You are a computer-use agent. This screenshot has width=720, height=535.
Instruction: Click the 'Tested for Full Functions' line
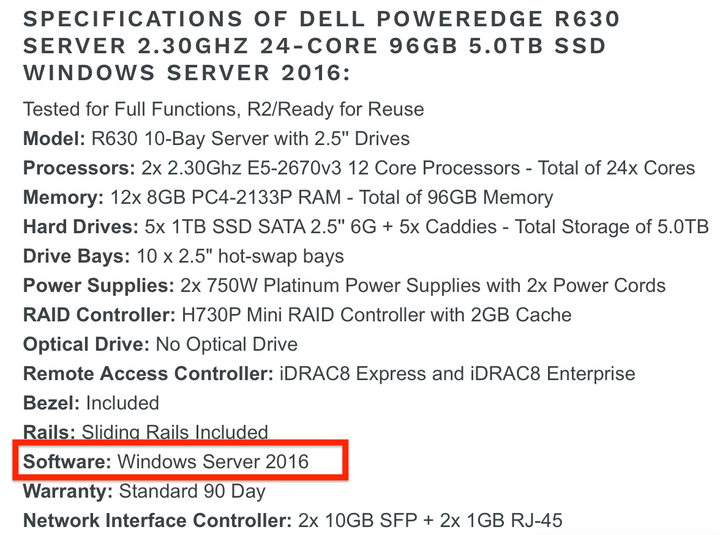pyautogui.click(x=223, y=109)
